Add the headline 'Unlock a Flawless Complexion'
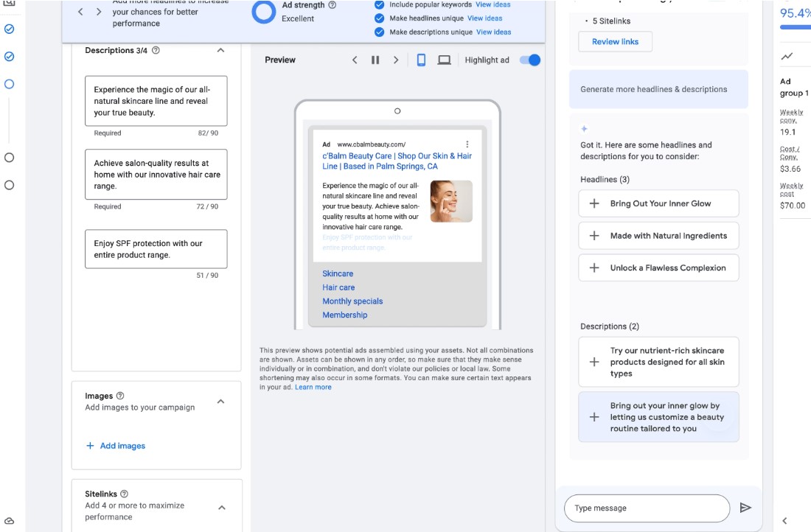This screenshot has height=532, width=811. coord(658,267)
